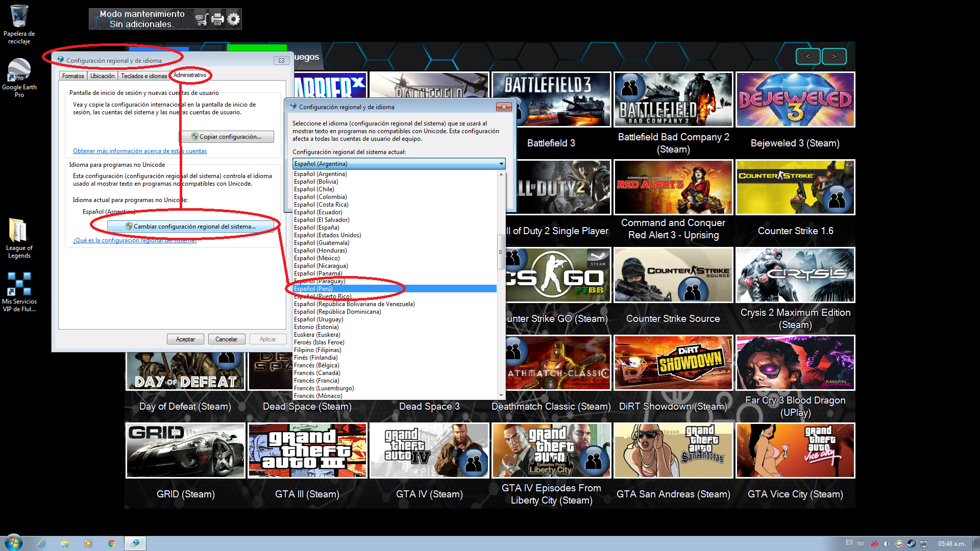Select Filipino (Filipinas) in locale list

395,350
